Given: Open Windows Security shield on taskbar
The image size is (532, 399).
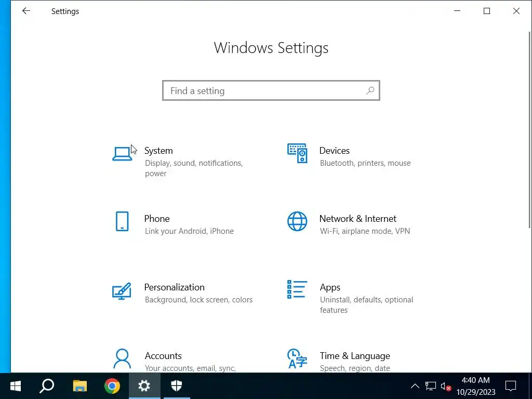Looking at the screenshot, I should (x=177, y=386).
